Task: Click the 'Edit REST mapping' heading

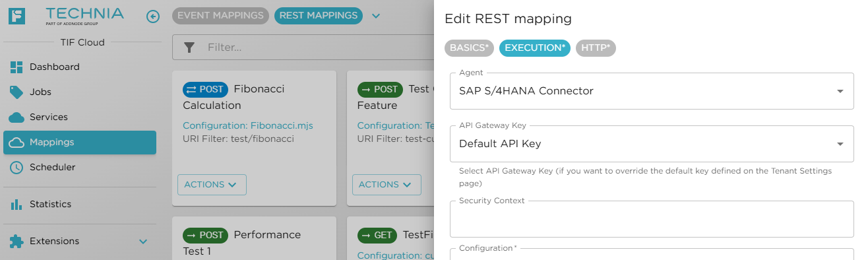Action: coord(508,19)
